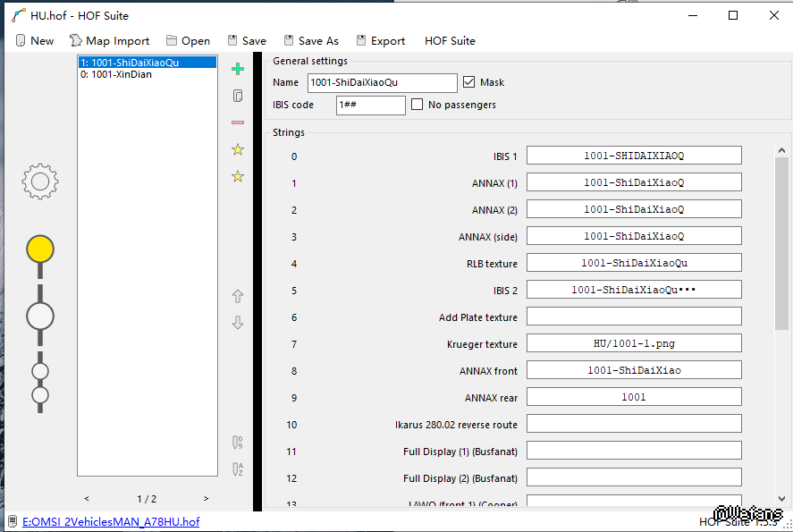This screenshot has width=793, height=532.
Task: Go to previous page of entry list
Action: (87, 499)
